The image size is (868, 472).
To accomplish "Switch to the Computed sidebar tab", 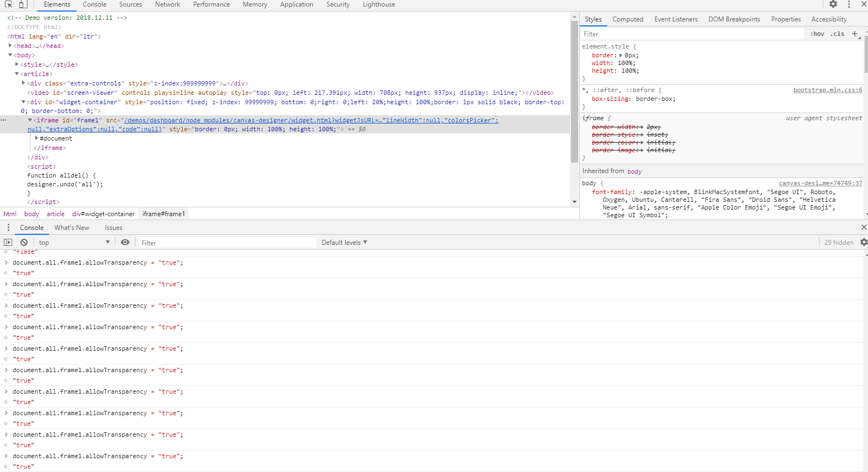I will (628, 19).
